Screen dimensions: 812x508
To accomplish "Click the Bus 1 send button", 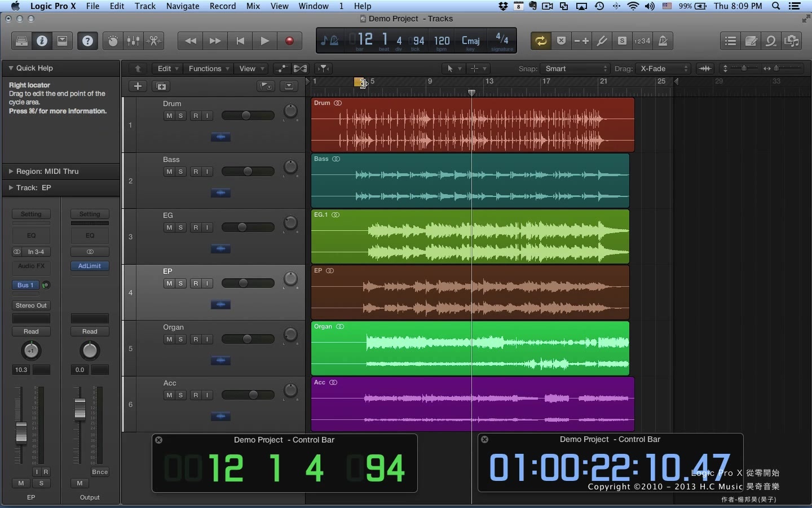I will tap(27, 285).
